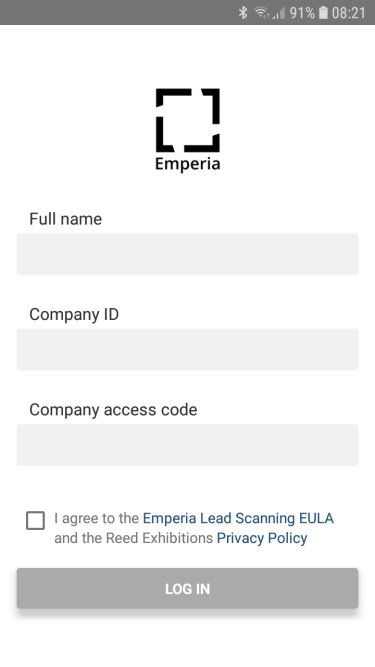
Task: Open the Emperia Lead Scanning EULA link
Action: 238,518
